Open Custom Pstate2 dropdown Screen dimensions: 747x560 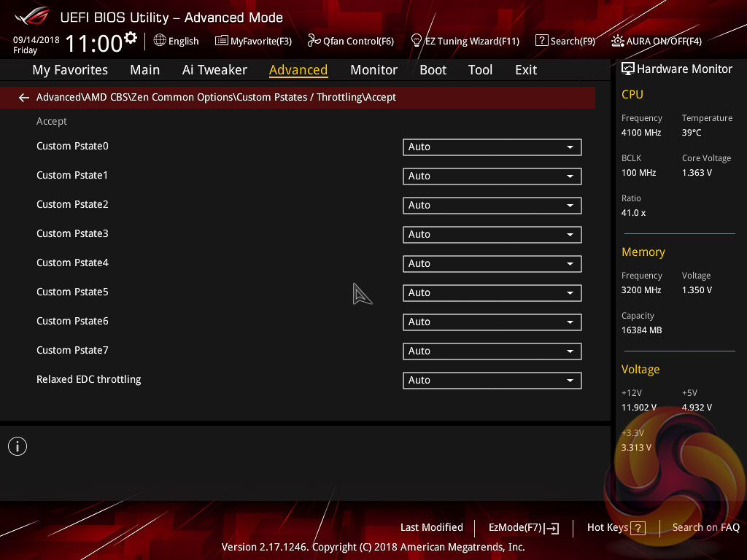[x=492, y=205]
